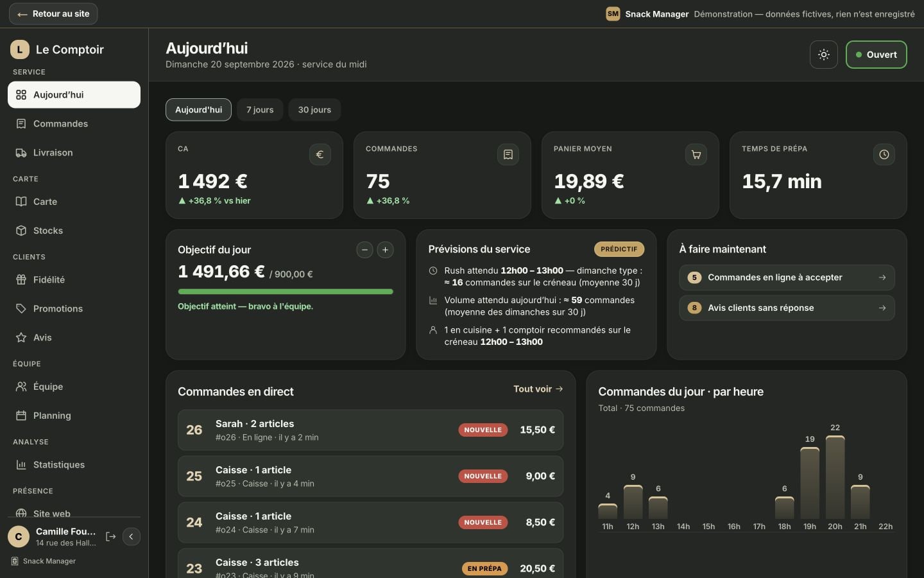The width and height of the screenshot is (924, 578).
Task: Open Commandes en ligne à accepter
Action: [x=787, y=277]
